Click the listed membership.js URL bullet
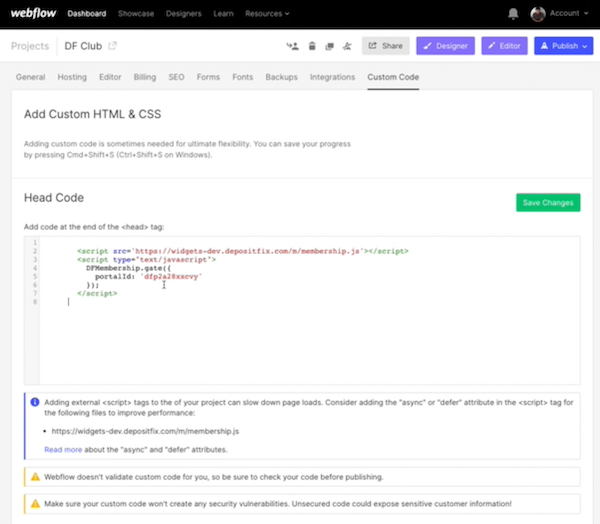The image size is (600, 524). pos(145,431)
